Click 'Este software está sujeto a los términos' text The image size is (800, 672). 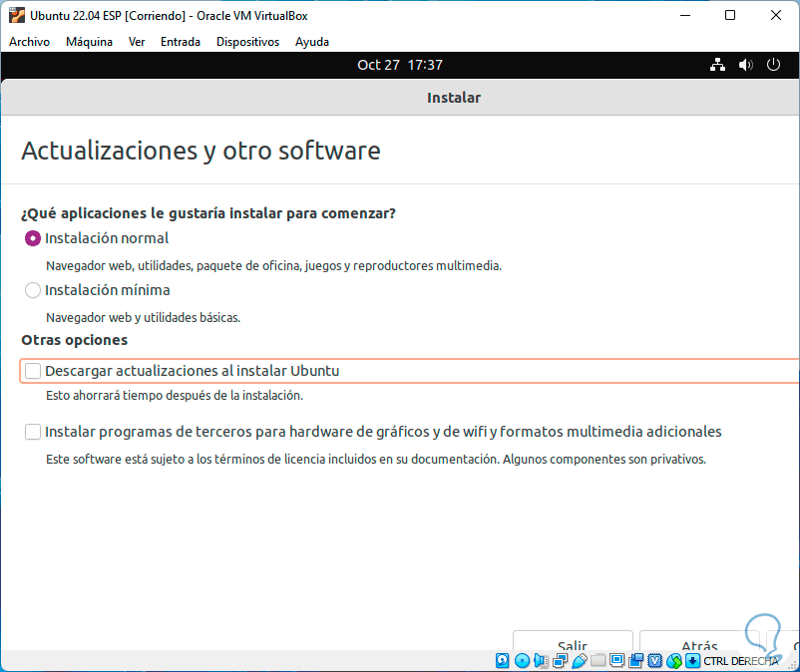(x=376, y=460)
